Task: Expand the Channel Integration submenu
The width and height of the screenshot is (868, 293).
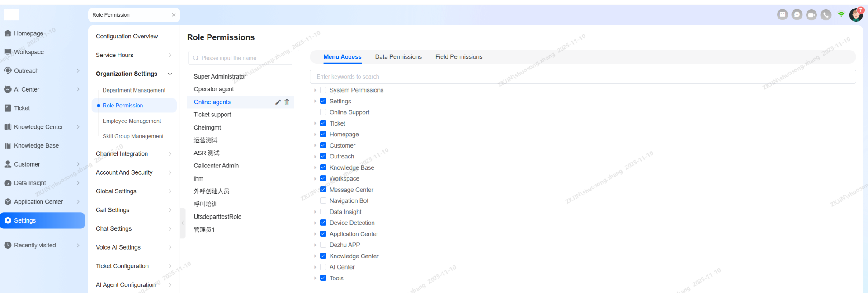Action: (x=170, y=154)
